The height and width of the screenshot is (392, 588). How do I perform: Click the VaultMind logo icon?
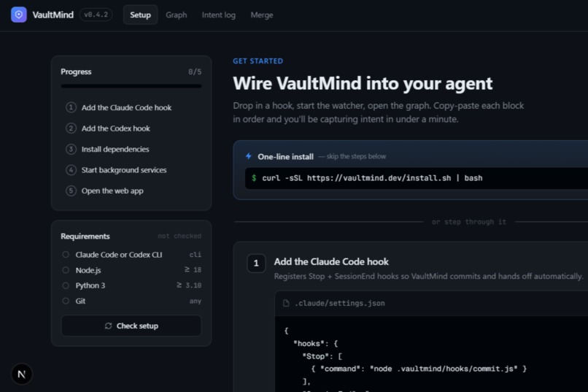point(19,15)
